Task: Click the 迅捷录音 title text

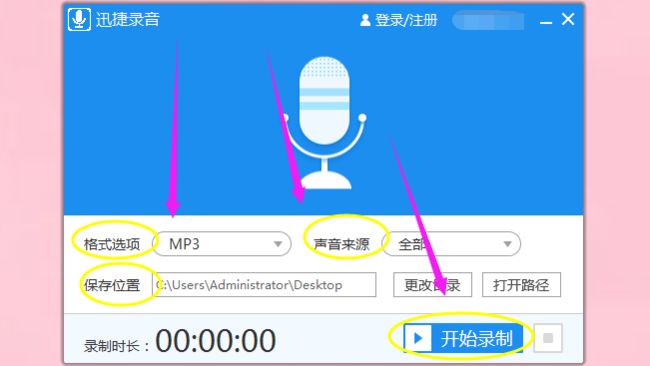Action: 128,19
